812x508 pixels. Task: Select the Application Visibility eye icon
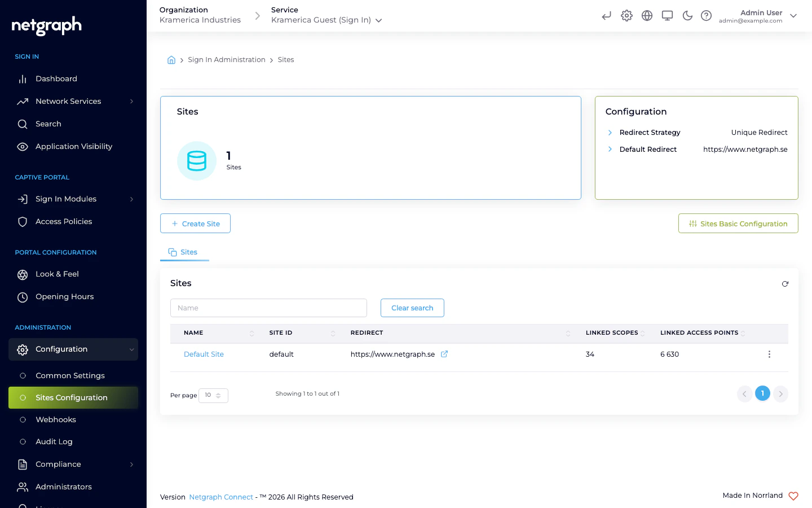point(23,146)
